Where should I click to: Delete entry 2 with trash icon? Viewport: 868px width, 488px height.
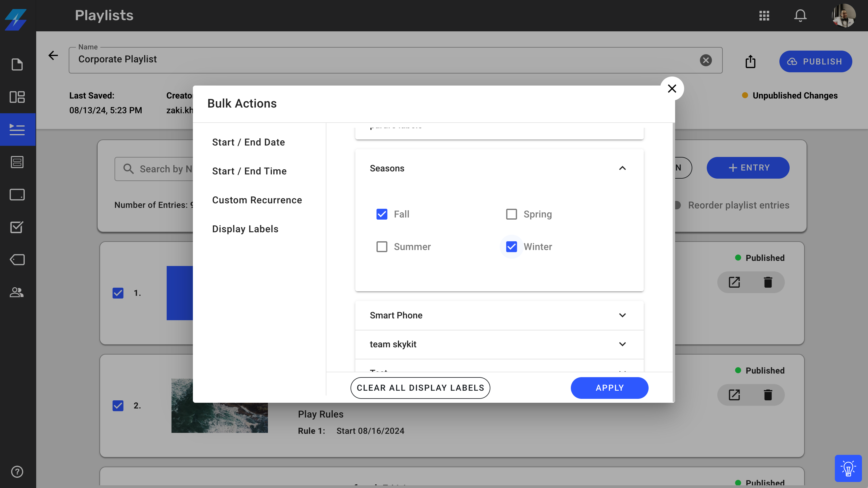pyautogui.click(x=768, y=395)
